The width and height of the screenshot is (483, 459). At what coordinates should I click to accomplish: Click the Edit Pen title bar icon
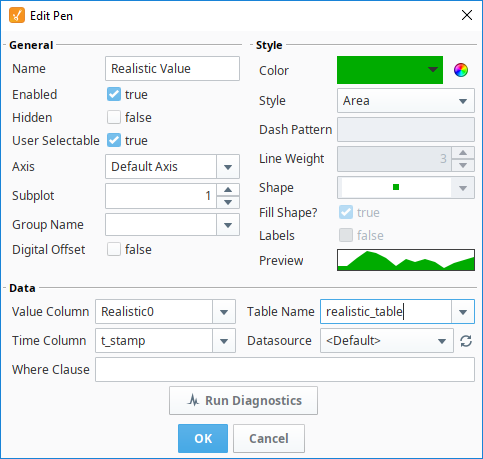[x=17, y=15]
